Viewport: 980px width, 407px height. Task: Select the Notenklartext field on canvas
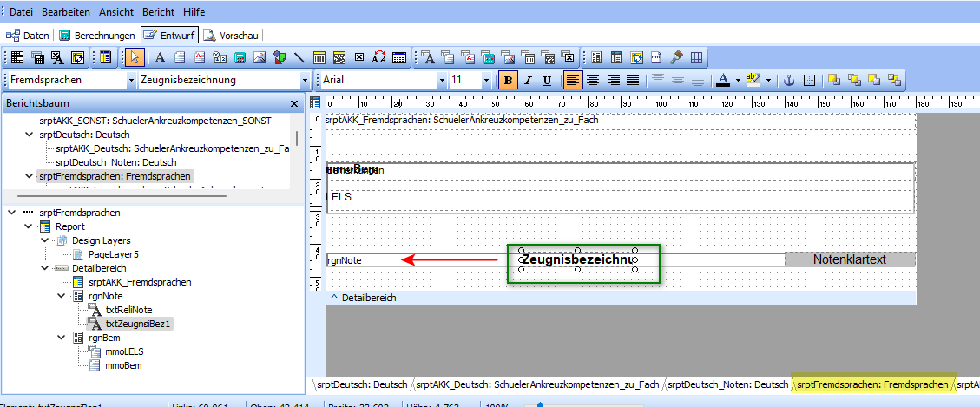tap(849, 259)
